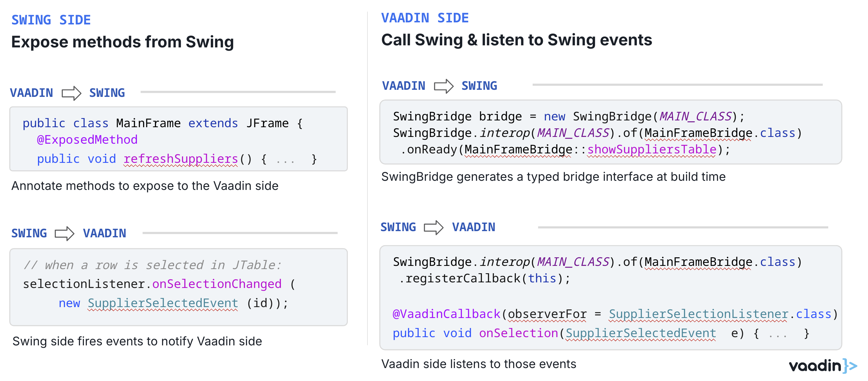Click the "@VaadinCallback" annotation

click(x=446, y=314)
